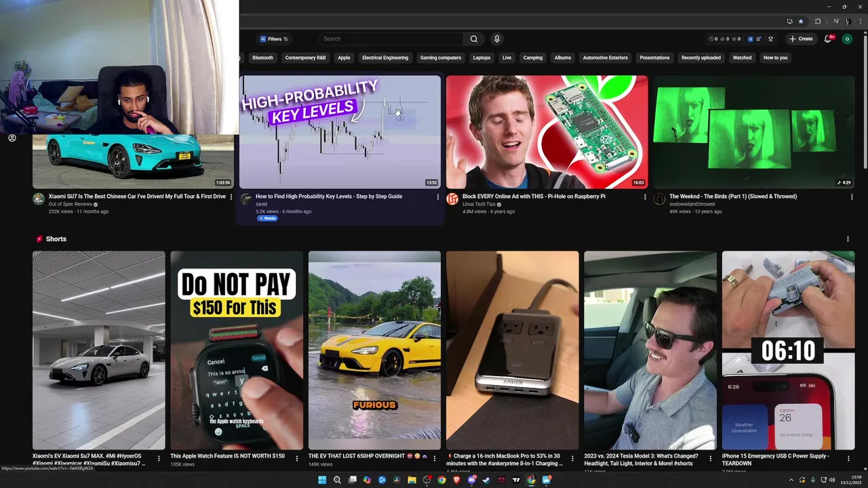Select the Automotive Exteriors chip
This screenshot has height=488, width=868.
coord(606,58)
